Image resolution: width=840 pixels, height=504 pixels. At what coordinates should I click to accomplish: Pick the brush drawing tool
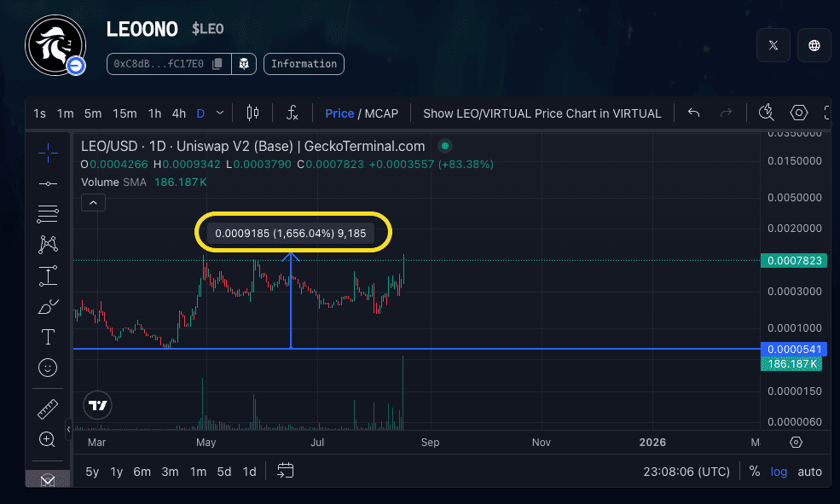pos(48,306)
